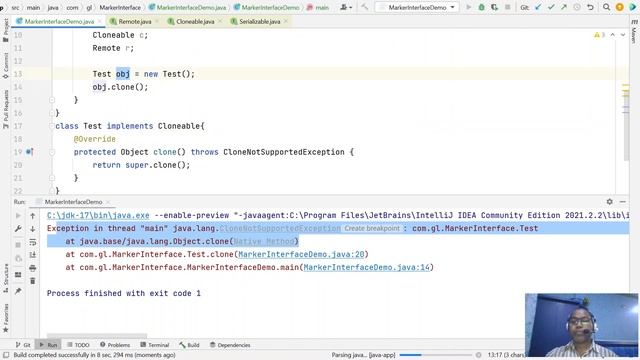Go to next highlighted error arrow
Viewport: 640px width, 360px height.
tap(623, 35)
